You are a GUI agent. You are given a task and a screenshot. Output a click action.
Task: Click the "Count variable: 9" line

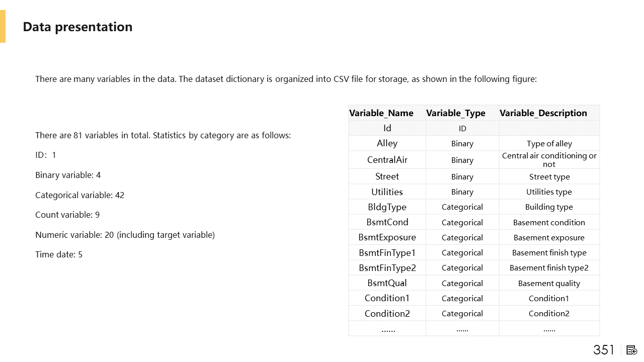pos(67,215)
